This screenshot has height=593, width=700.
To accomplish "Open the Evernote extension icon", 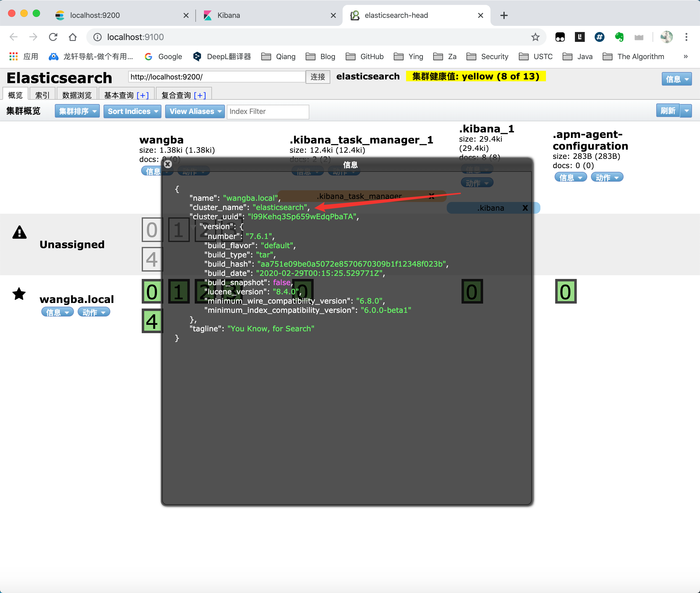I will click(619, 37).
